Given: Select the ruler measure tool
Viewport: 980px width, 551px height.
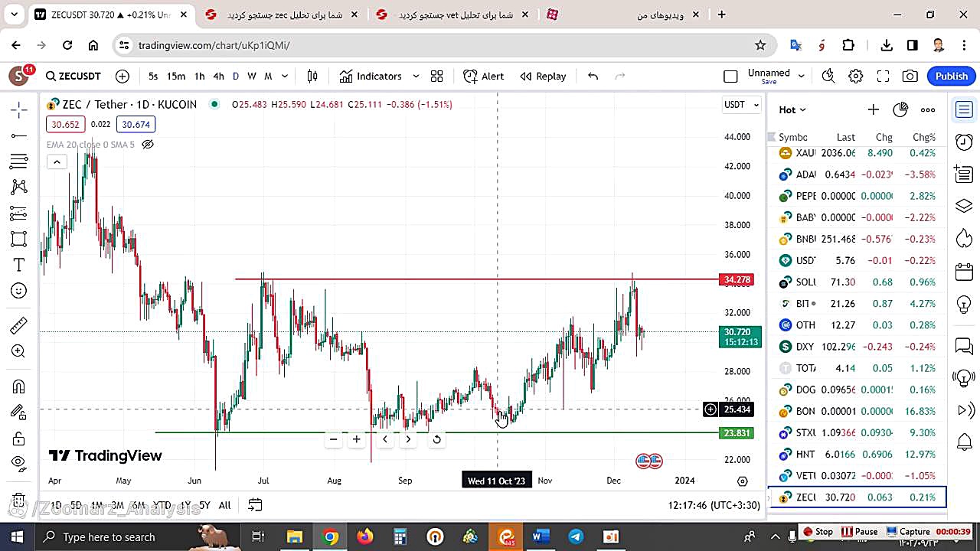Looking at the screenshot, I should click(x=19, y=326).
